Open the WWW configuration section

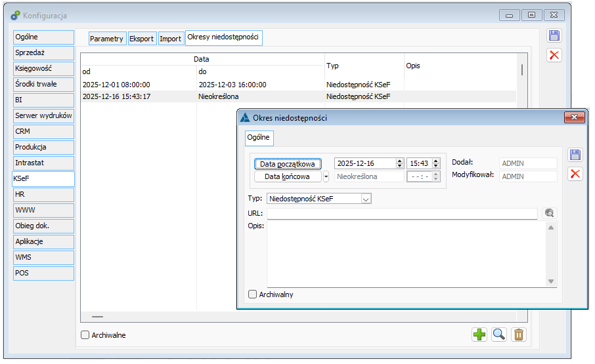(x=43, y=211)
